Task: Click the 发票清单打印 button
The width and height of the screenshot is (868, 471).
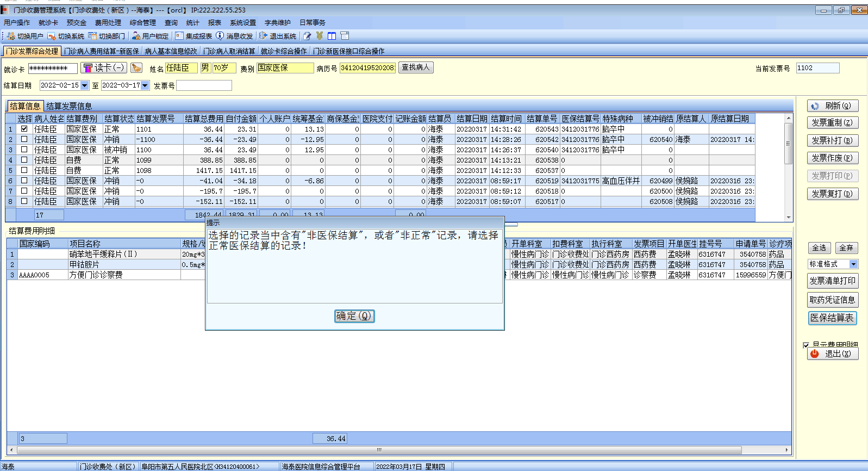Action: tap(833, 281)
